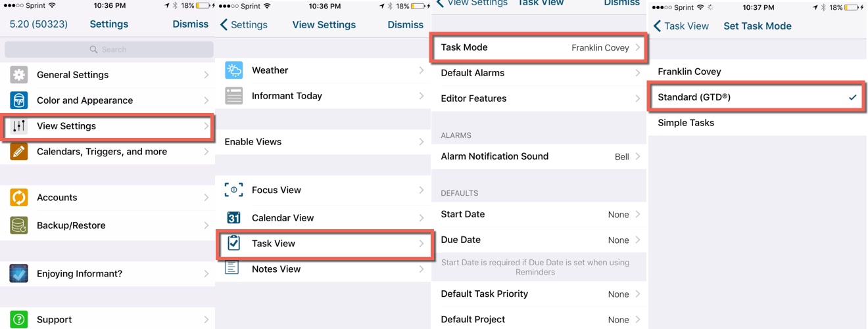This screenshot has height=329, width=868.
Task: Open the View Settings menu row
Action: click(x=108, y=126)
